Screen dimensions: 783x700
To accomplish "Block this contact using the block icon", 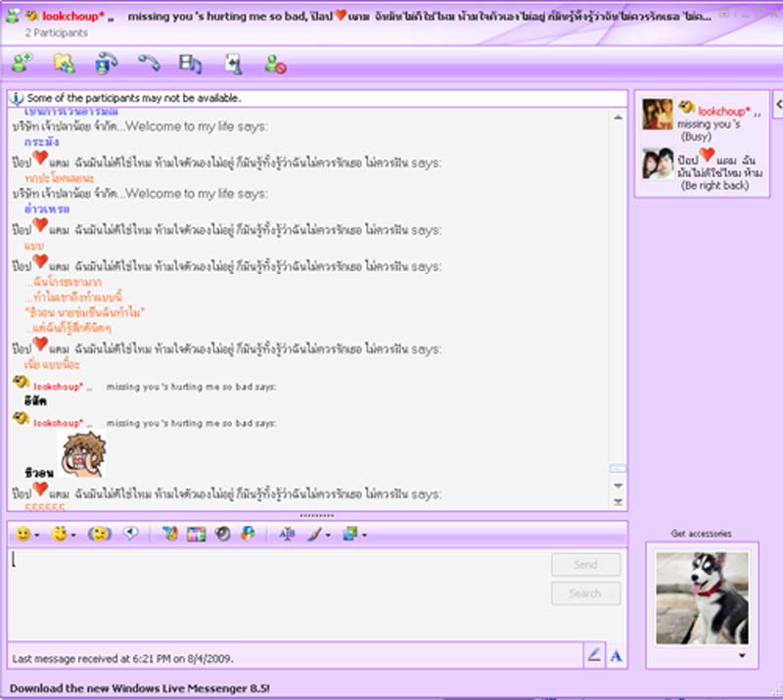I will click(275, 64).
